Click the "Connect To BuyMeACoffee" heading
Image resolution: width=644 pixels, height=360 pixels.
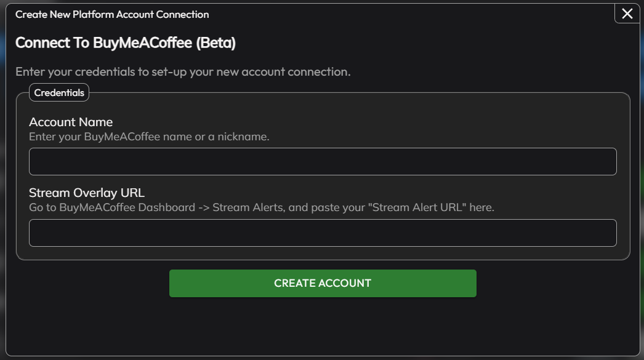pos(105,42)
